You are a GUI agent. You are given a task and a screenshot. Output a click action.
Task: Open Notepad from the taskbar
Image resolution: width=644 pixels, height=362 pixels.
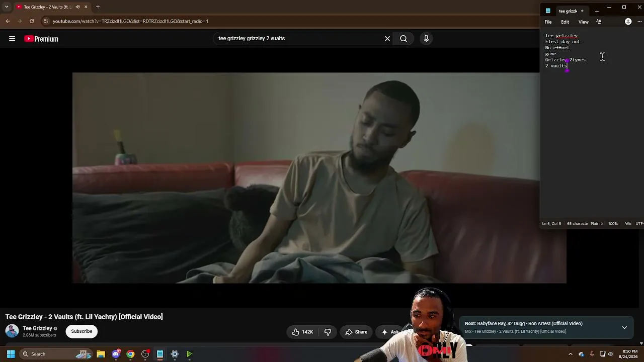[x=160, y=354]
